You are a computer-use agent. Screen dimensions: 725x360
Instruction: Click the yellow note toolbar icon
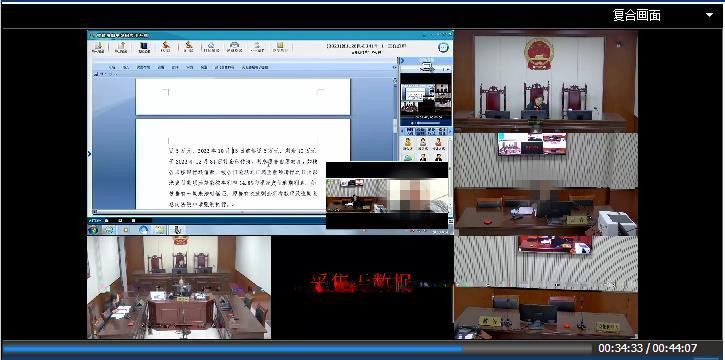pos(280,48)
